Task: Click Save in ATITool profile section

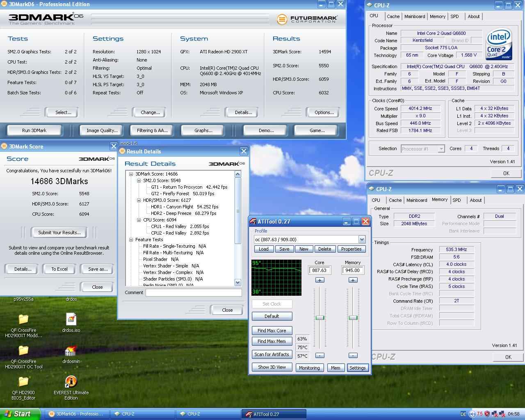Action: point(284,249)
